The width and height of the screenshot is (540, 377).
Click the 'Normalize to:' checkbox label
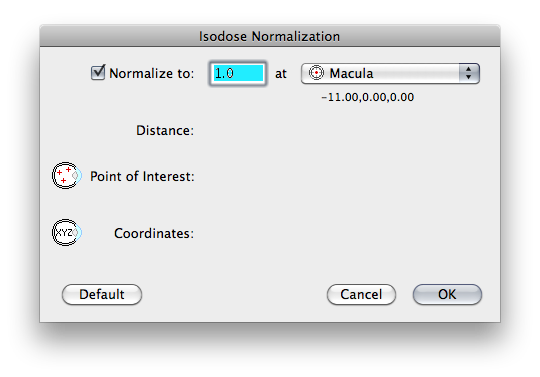coord(152,73)
